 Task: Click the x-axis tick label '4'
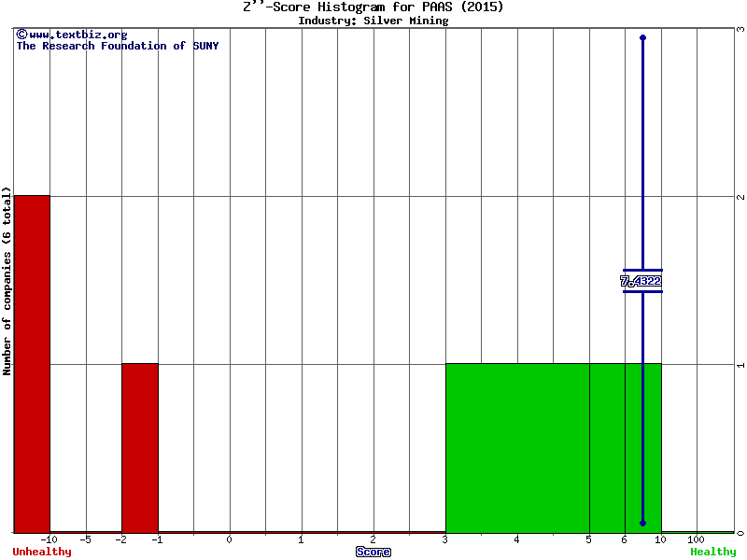point(517,539)
